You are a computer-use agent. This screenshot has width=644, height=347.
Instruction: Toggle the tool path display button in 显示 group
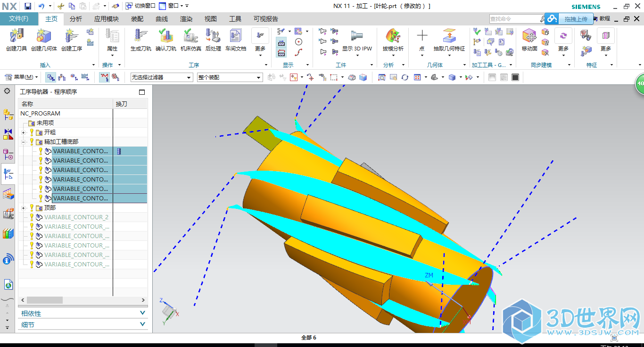click(x=281, y=42)
